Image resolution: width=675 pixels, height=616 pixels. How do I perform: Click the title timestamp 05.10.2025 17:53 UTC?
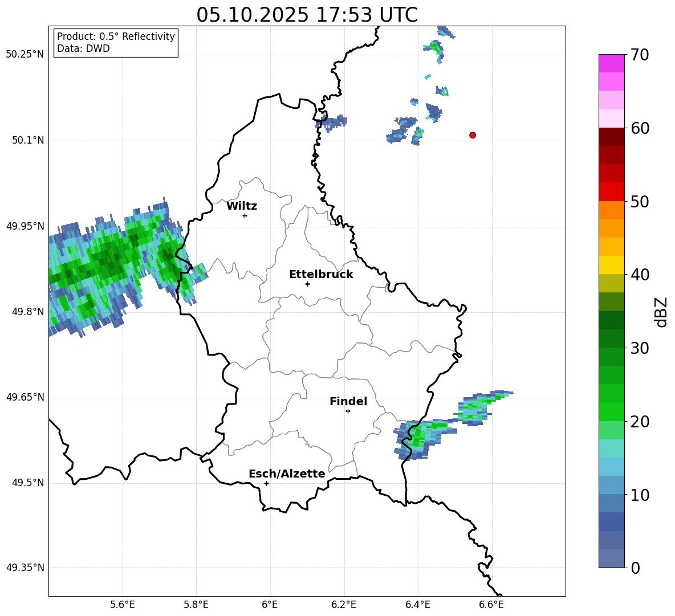coord(307,15)
